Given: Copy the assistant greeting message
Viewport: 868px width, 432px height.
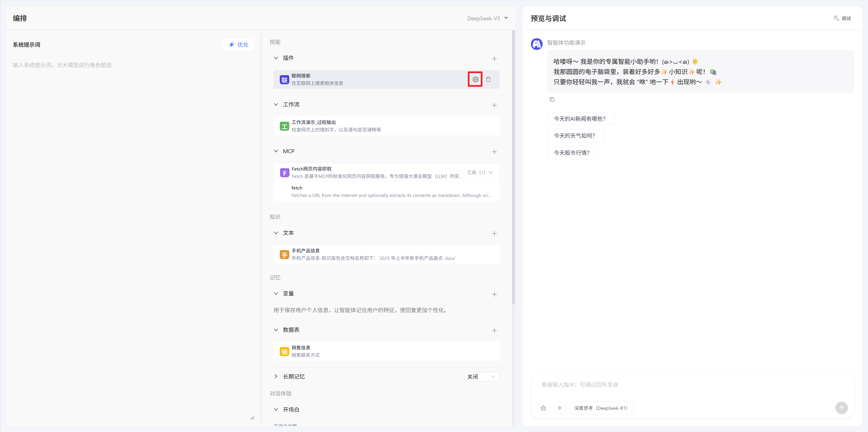Looking at the screenshot, I should pyautogui.click(x=552, y=99).
